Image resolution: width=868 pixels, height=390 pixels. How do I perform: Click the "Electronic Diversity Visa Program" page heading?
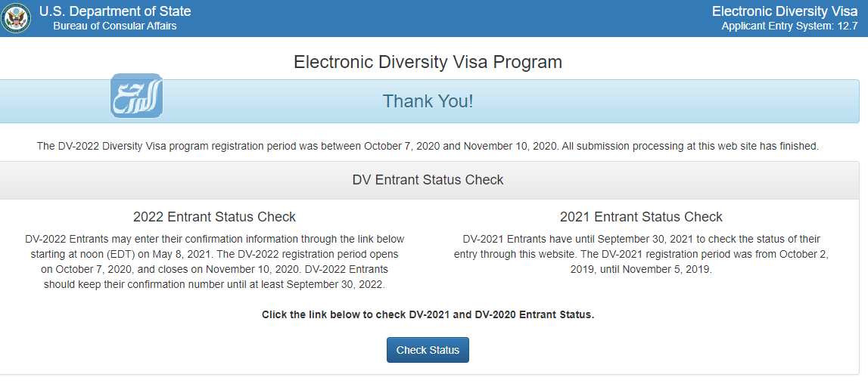(x=428, y=62)
